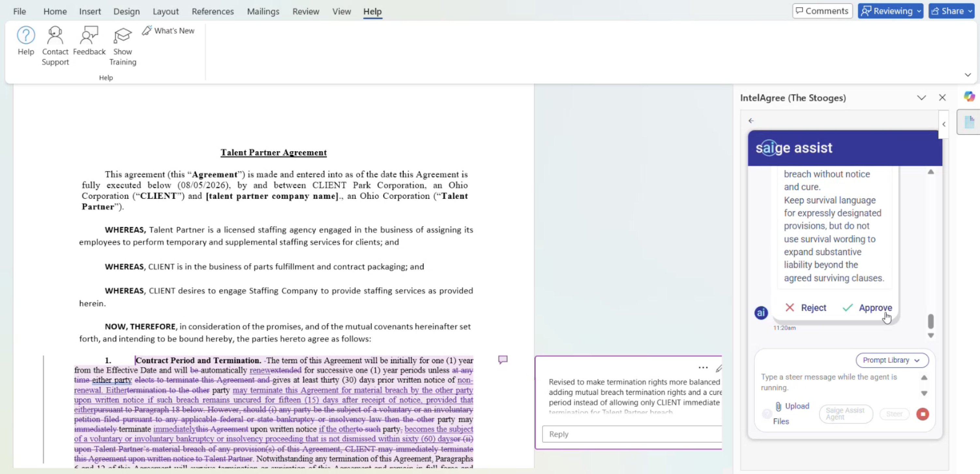Approve the suggested revision
This screenshot has height=474, width=980.
[867, 308]
